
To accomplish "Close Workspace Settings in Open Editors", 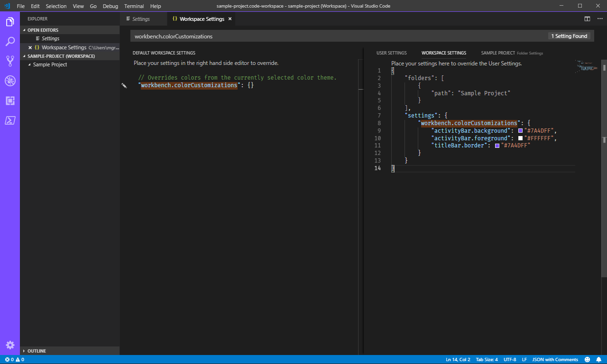I will click(30, 47).
